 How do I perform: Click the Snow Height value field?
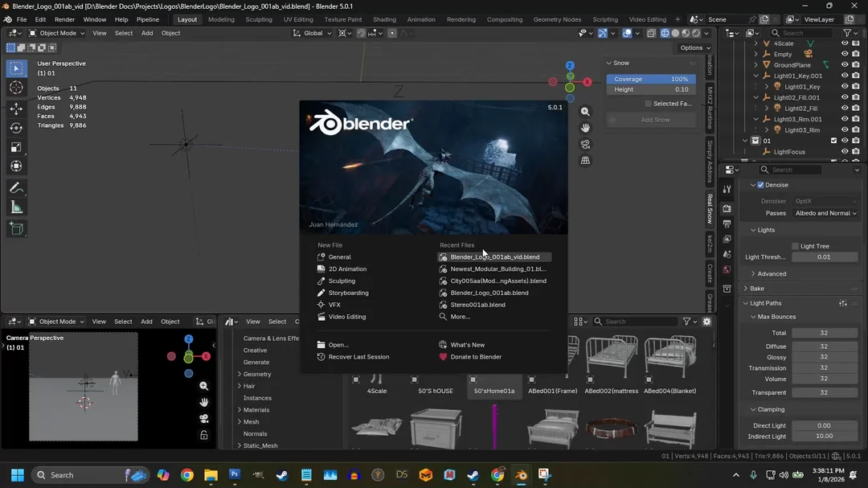pos(651,89)
